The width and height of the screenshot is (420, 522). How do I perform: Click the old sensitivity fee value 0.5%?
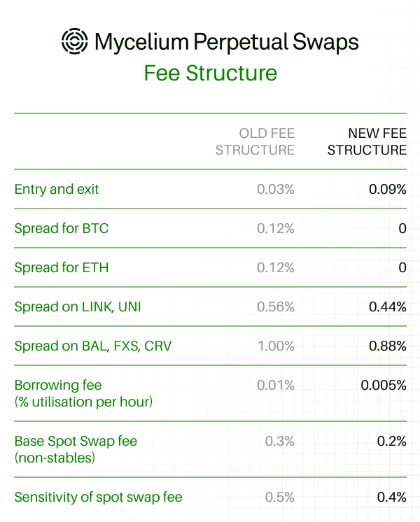click(279, 497)
